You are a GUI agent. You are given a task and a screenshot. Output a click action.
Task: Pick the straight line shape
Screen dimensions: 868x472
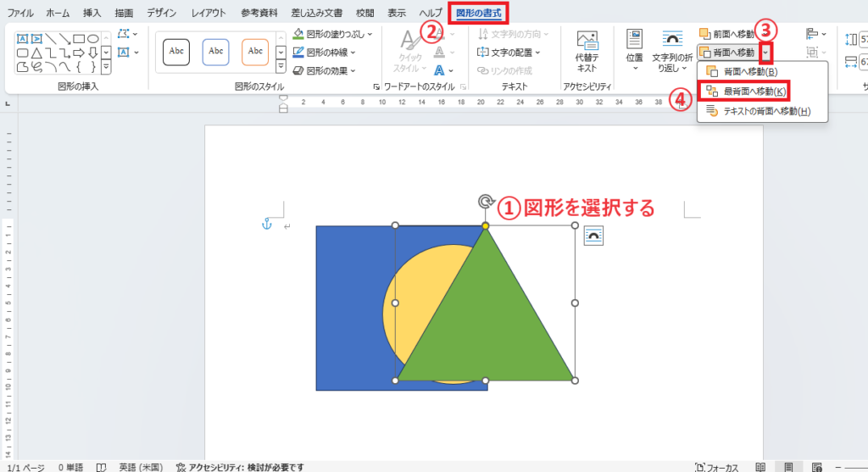click(x=51, y=39)
